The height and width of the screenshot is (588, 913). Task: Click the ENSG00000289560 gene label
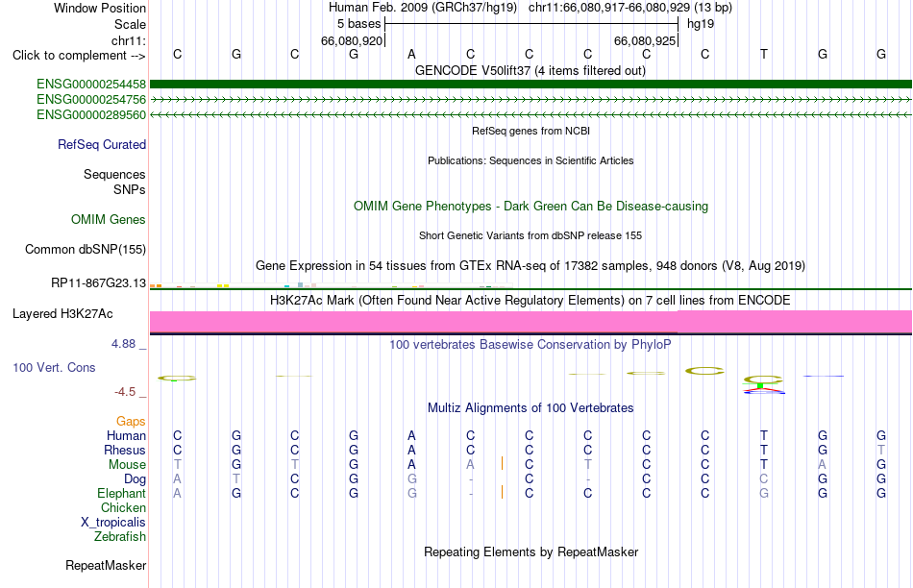tap(91, 114)
